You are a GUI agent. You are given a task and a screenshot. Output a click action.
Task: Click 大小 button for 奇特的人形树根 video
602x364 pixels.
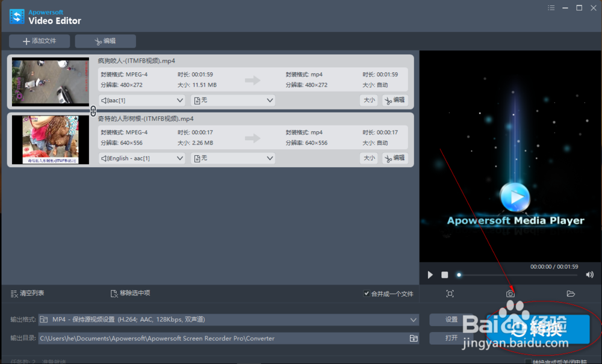click(369, 158)
